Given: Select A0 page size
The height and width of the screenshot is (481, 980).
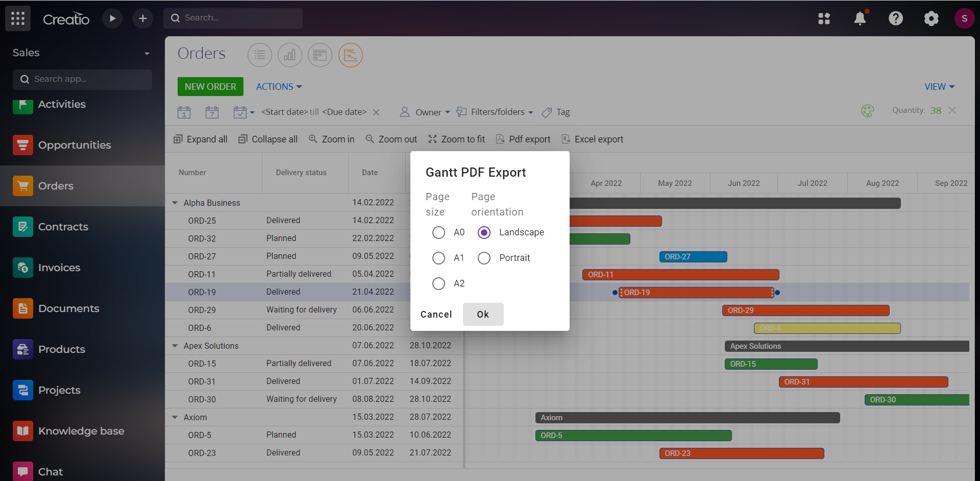Looking at the screenshot, I should (x=438, y=232).
